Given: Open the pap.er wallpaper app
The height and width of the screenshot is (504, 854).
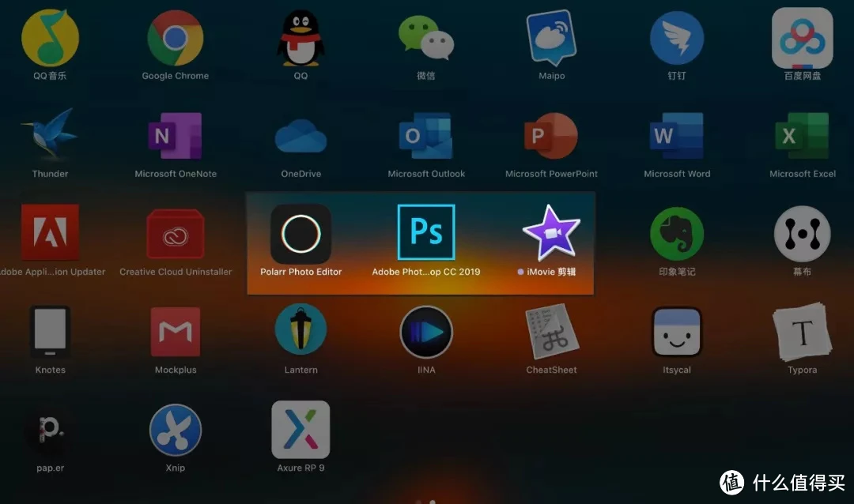Looking at the screenshot, I should 50,430.
